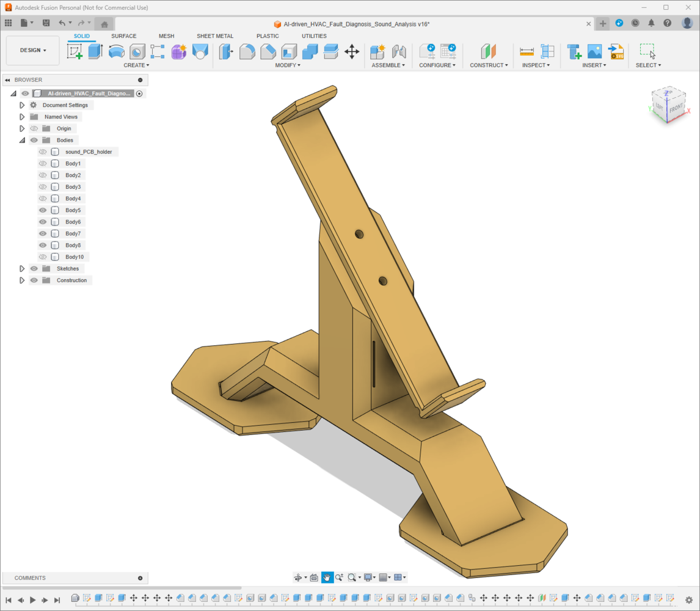700x611 pixels.
Task: Select Body7 in the browser tree
Action: [x=73, y=233]
